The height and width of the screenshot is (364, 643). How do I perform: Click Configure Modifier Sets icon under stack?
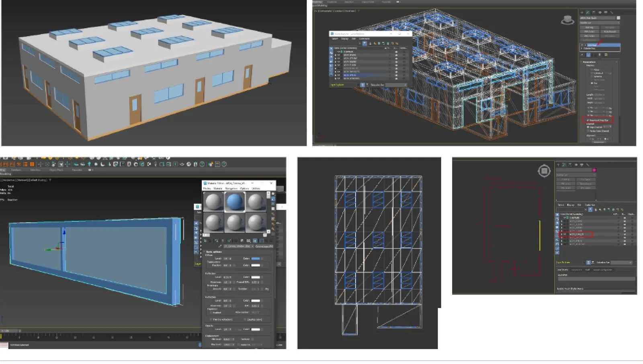606,55
